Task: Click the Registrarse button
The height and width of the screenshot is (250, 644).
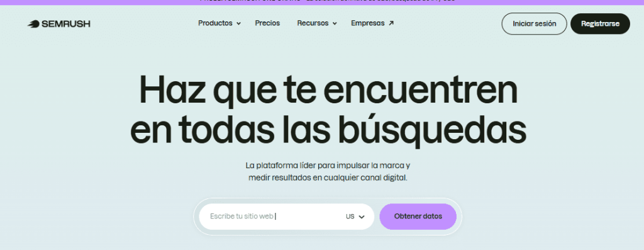Action: point(600,24)
